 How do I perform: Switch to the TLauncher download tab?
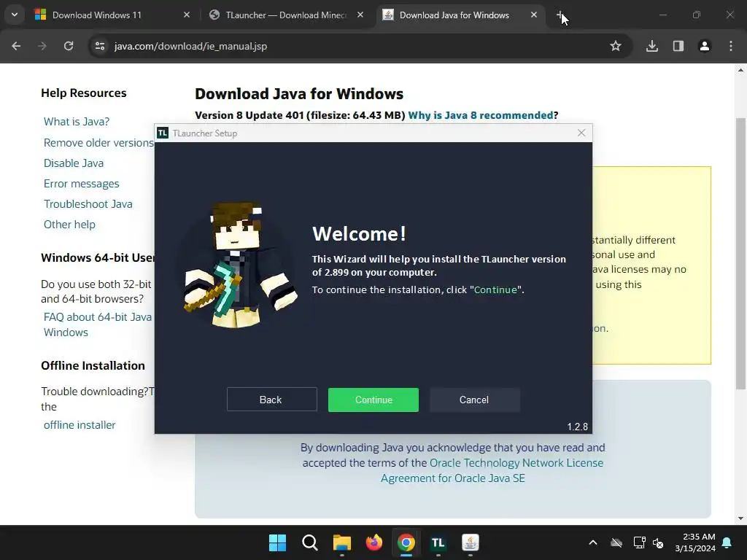[x=286, y=15]
